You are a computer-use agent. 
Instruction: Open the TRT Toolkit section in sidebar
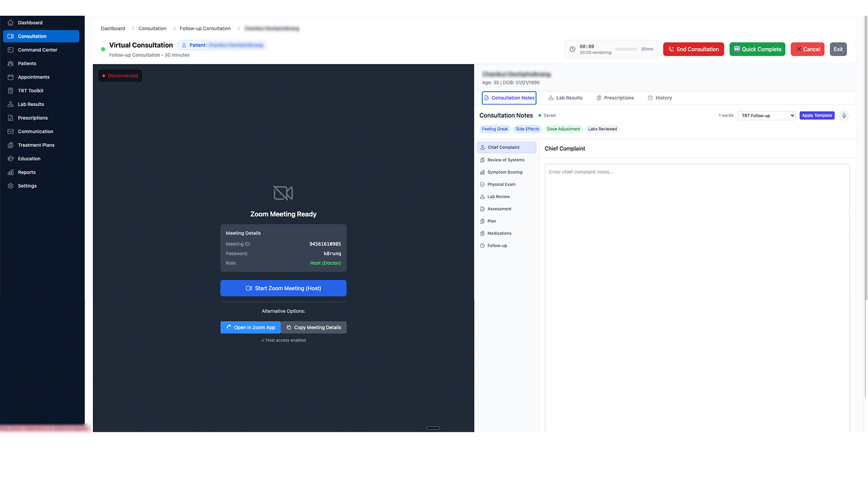coord(30,91)
